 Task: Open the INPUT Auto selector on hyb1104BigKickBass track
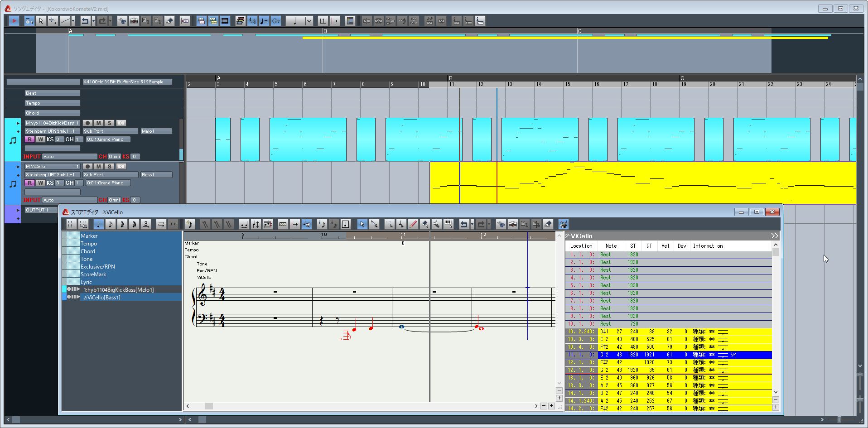pos(70,157)
